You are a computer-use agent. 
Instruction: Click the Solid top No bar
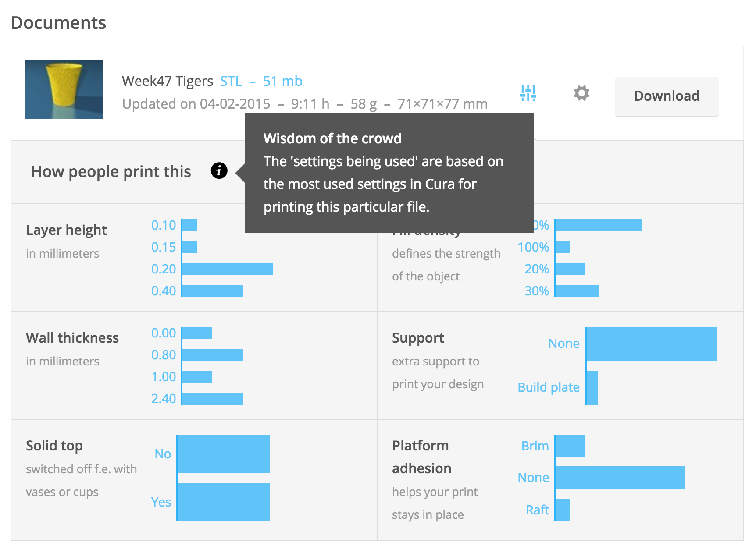(223, 454)
